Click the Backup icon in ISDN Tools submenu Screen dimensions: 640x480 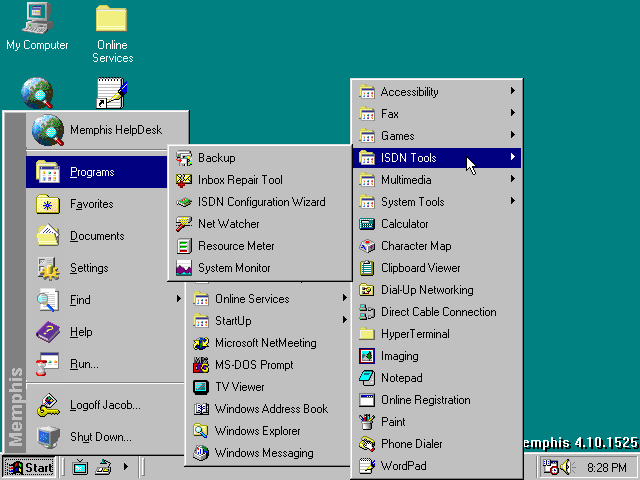coord(184,158)
